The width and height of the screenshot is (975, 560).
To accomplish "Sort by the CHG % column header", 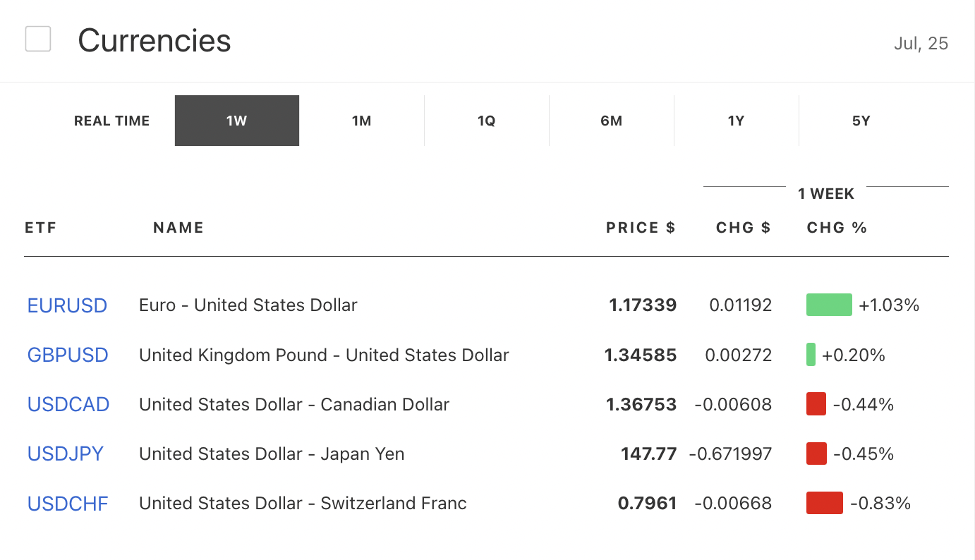I will pos(837,228).
